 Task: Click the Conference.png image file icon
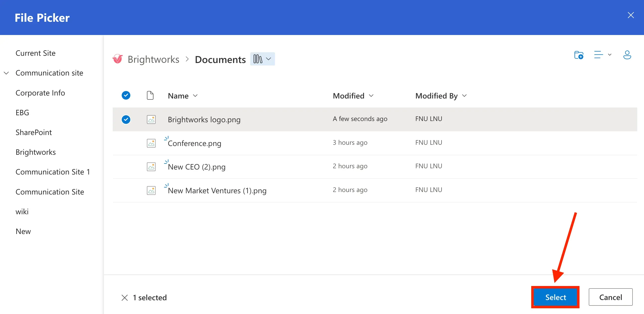[151, 143]
